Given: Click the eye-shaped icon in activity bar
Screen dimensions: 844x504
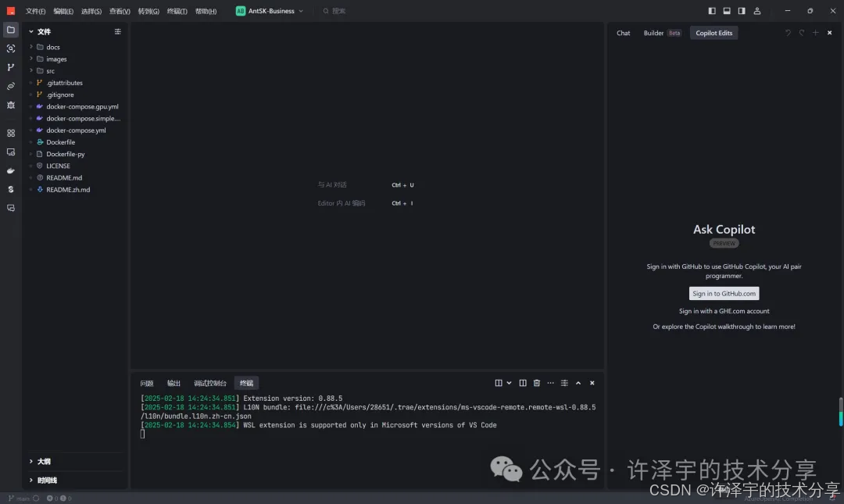Looking at the screenshot, I should [x=11, y=86].
